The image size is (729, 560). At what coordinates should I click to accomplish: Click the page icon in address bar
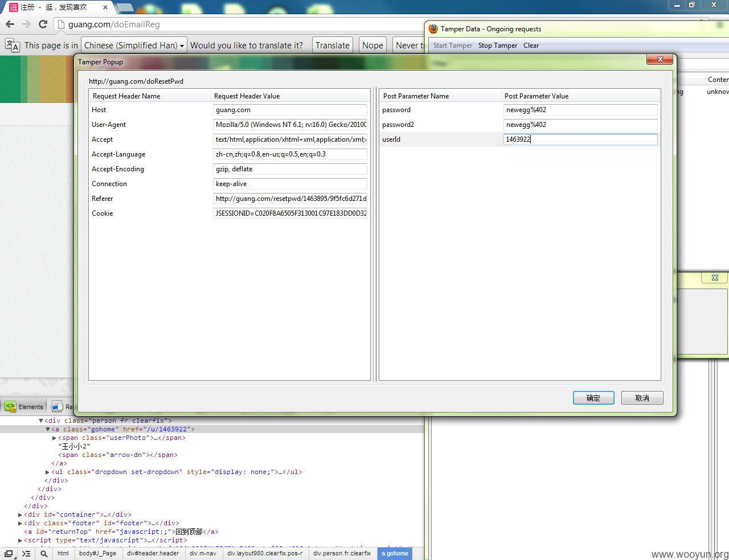(62, 24)
